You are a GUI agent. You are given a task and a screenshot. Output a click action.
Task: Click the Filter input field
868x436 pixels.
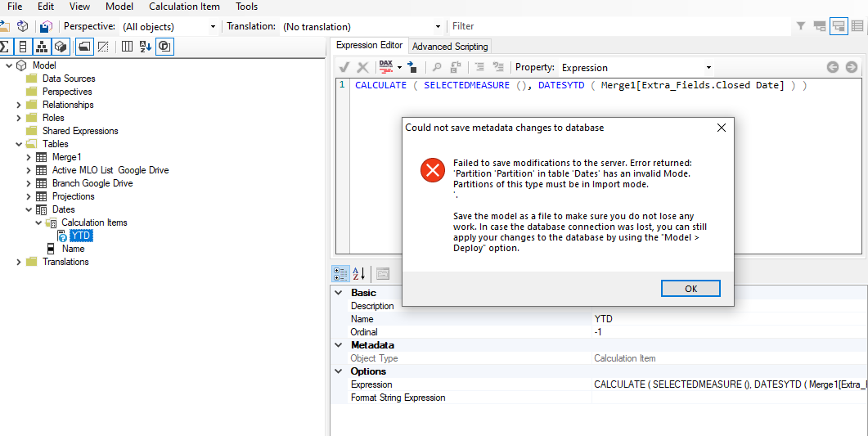(x=620, y=26)
